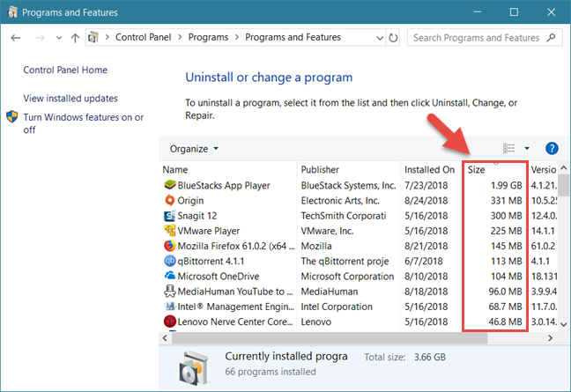Click Control Panel in the breadcrumb
Viewport: 571px width, 392px height.
tap(143, 37)
